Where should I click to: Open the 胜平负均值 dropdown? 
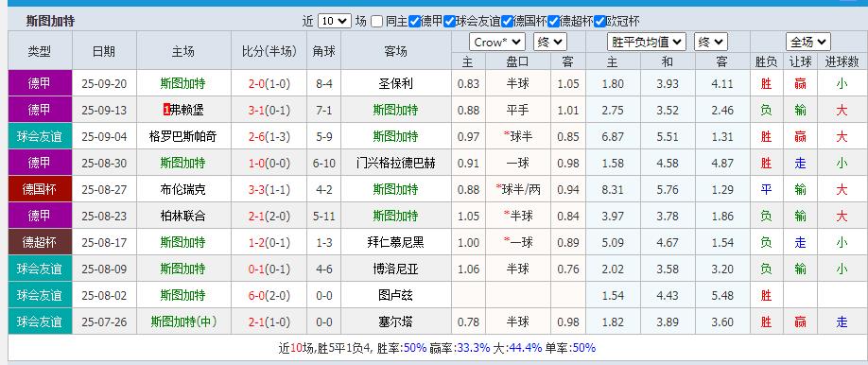pos(647,43)
